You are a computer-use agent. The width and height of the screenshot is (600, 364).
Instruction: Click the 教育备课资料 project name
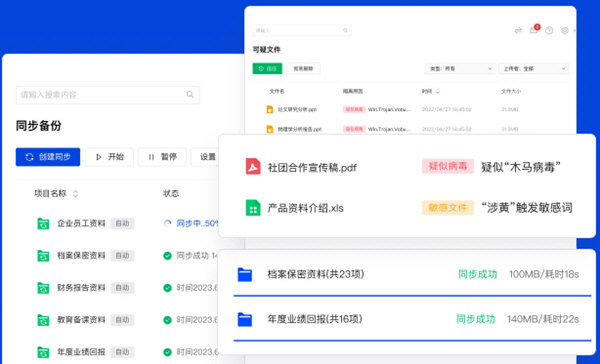tap(81, 320)
